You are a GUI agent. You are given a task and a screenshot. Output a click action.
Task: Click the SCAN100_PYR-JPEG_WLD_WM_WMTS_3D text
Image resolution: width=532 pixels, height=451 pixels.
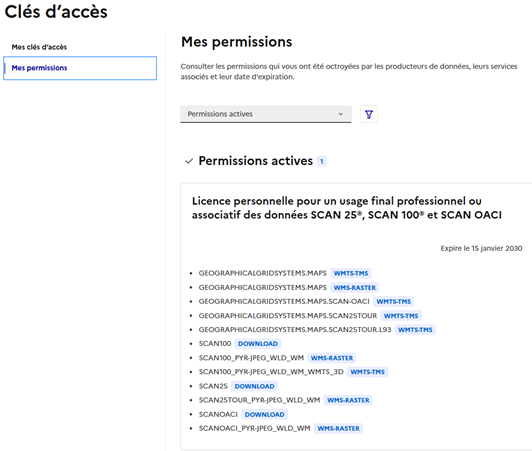271,372
